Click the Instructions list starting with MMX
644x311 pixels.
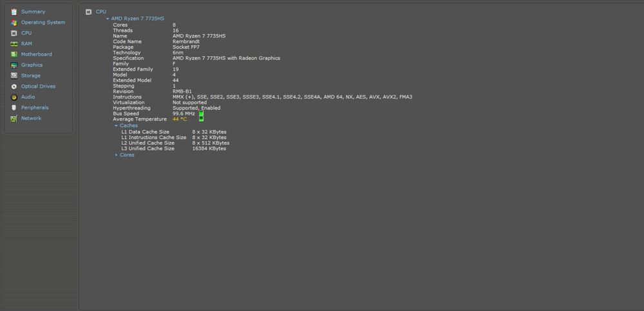[292, 97]
